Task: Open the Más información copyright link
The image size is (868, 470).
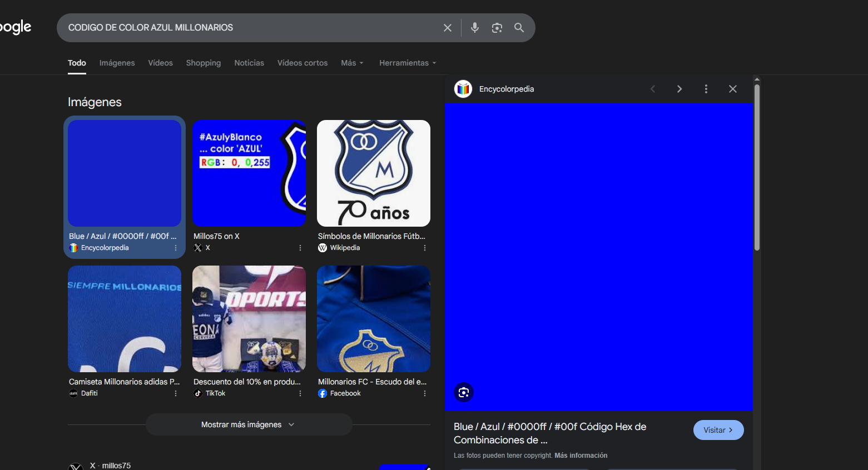Action: (581, 456)
